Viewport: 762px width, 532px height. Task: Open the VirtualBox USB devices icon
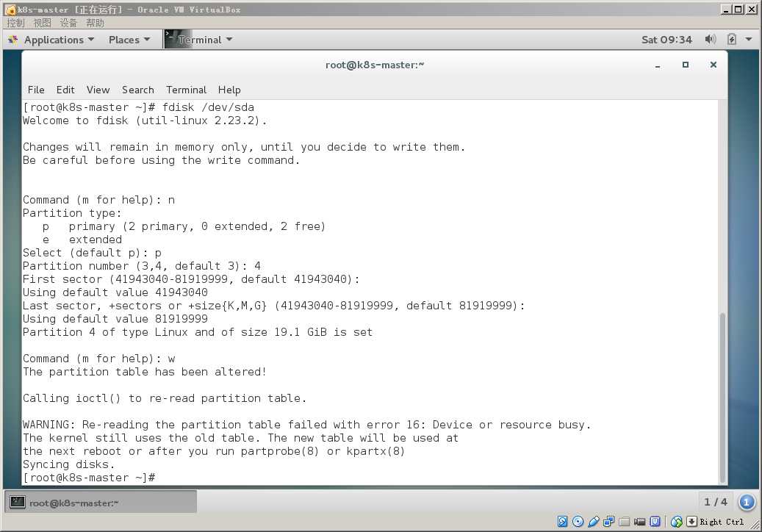pos(594,521)
